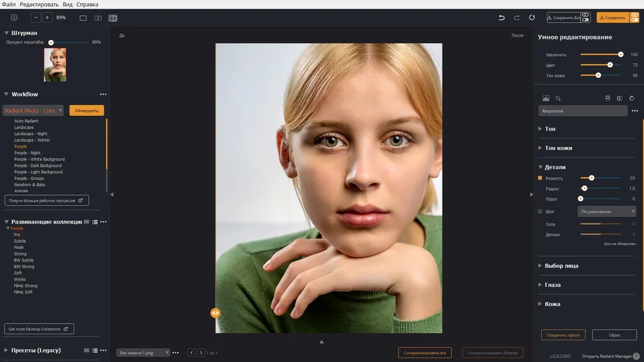Image resolution: width=644 pixels, height=362 pixels.
Task: Expand the Глаза section
Action: click(540, 285)
